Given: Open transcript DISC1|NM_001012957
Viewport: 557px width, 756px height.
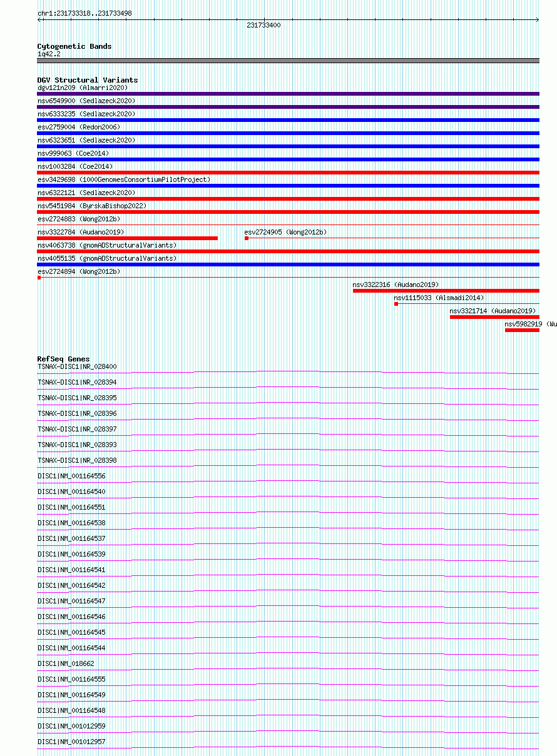Looking at the screenshot, I should point(71,742).
